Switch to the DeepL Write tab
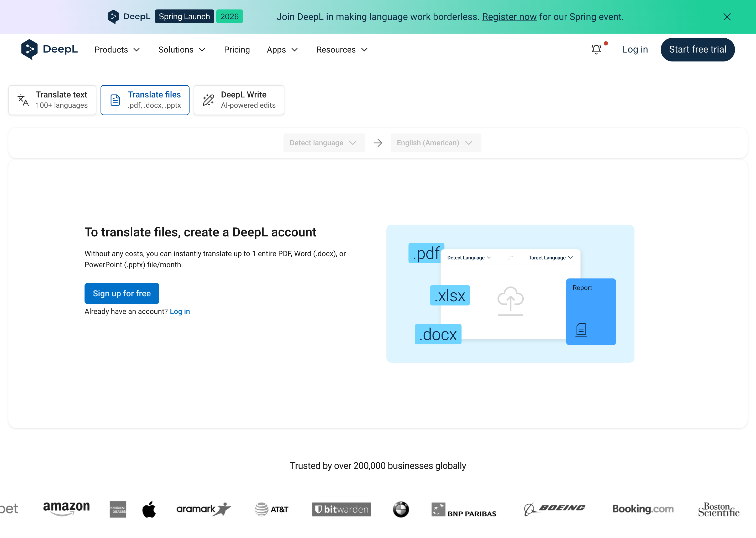756x538 pixels. (x=239, y=100)
